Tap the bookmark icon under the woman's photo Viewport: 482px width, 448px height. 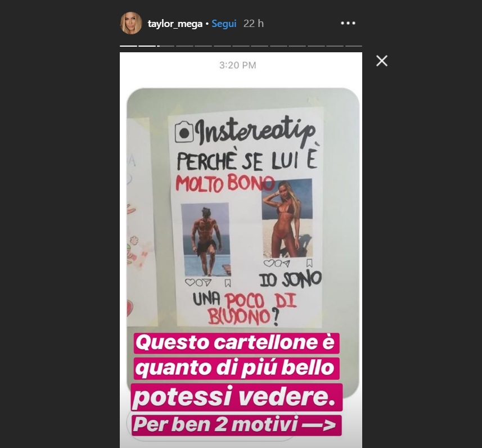pyautogui.click(x=309, y=263)
